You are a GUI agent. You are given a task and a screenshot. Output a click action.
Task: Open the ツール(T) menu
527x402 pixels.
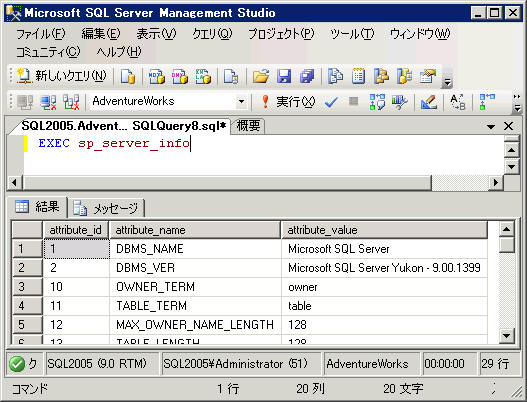[x=352, y=34]
